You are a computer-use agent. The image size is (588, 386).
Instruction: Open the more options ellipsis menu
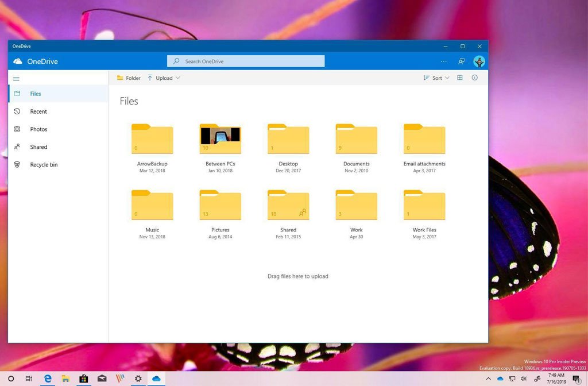tap(443, 61)
